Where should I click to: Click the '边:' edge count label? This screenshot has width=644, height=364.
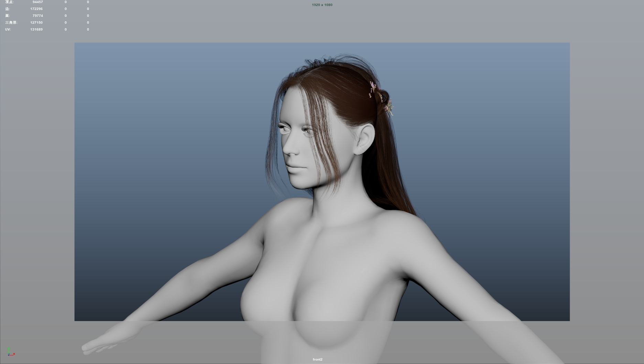(x=7, y=9)
